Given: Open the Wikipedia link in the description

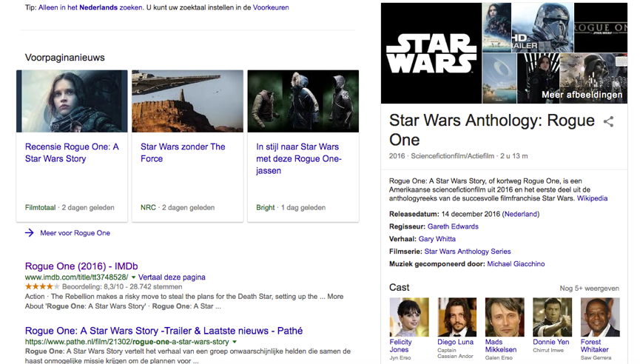Looking at the screenshot, I should (x=592, y=198).
